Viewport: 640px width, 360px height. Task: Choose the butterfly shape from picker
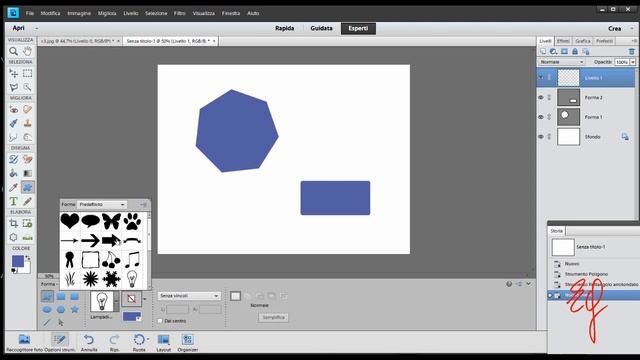(111, 221)
